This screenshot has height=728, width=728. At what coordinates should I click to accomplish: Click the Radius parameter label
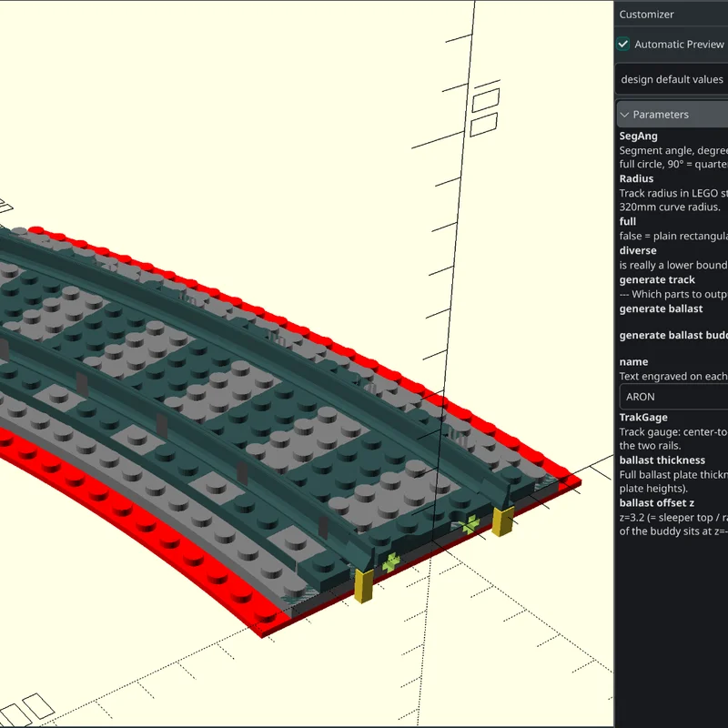pyautogui.click(x=636, y=178)
